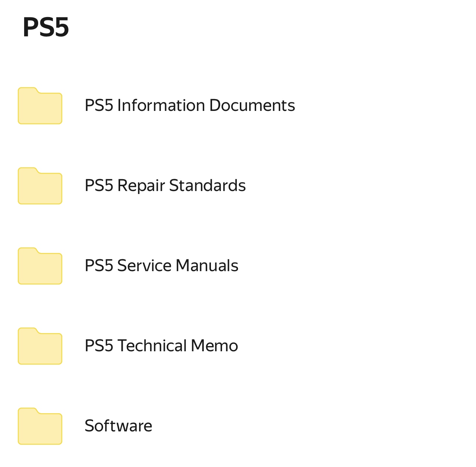Navigate into the Repair Standards entry
476x467 pixels.
(x=238, y=186)
